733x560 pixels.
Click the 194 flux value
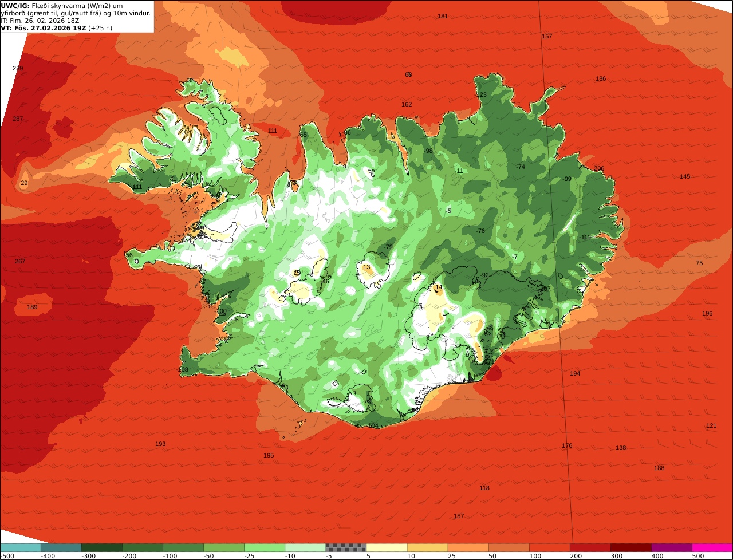tap(575, 373)
